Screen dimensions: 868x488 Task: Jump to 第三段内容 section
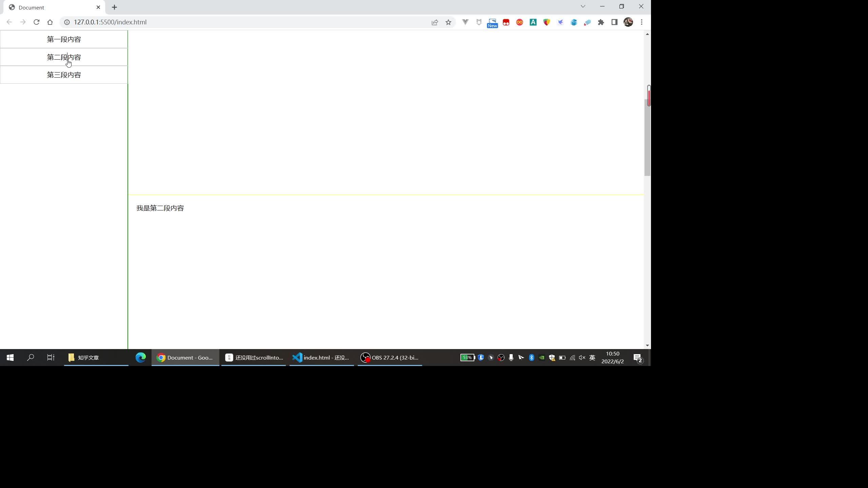[x=64, y=75]
